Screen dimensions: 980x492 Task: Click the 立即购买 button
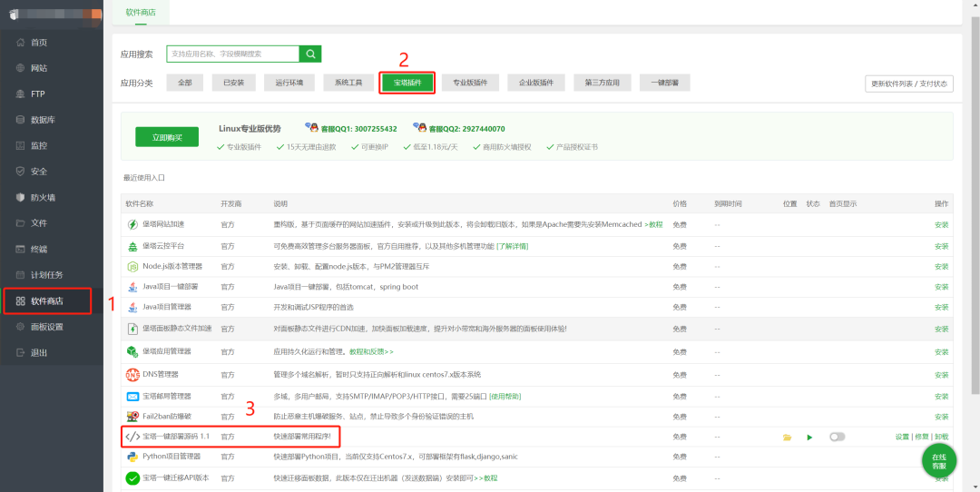tap(167, 137)
